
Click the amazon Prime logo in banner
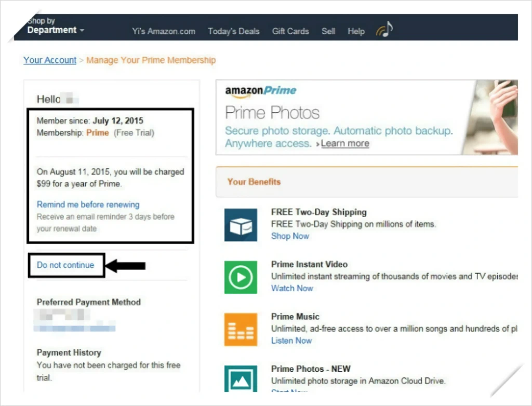[261, 91]
